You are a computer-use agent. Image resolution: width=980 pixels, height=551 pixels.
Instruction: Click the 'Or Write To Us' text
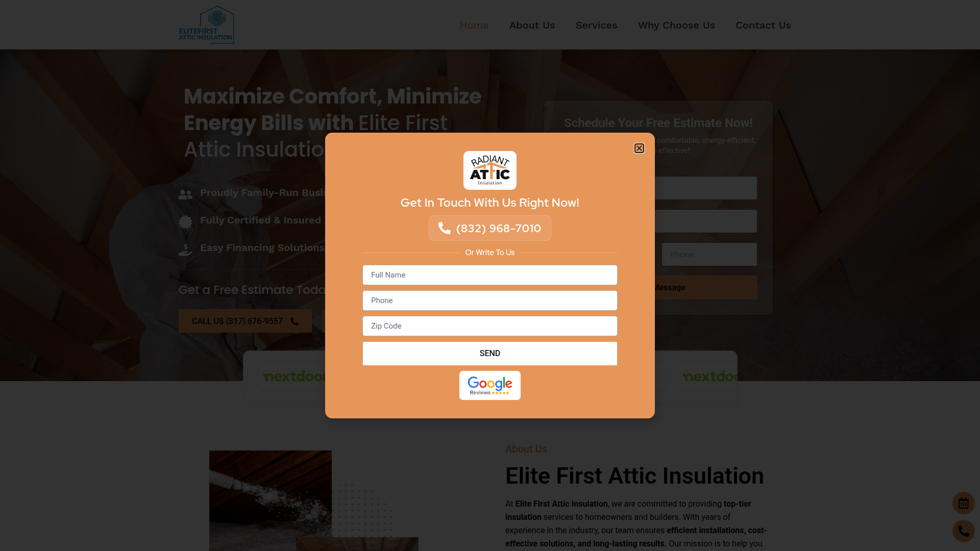(x=490, y=253)
